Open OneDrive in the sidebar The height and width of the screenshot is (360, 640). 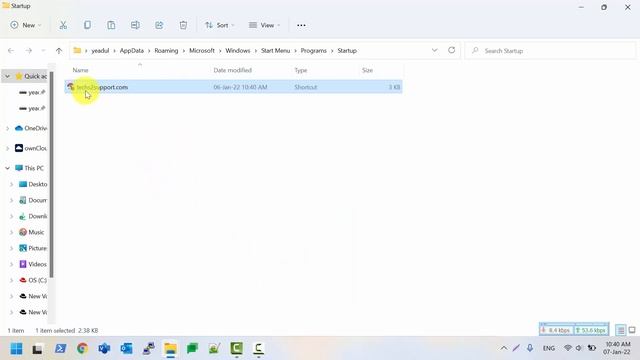click(x=31, y=128)
